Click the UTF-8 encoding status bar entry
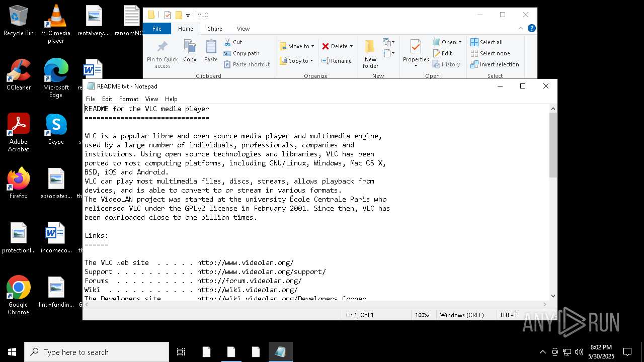 pyautogui.click(x=508, y=315)
